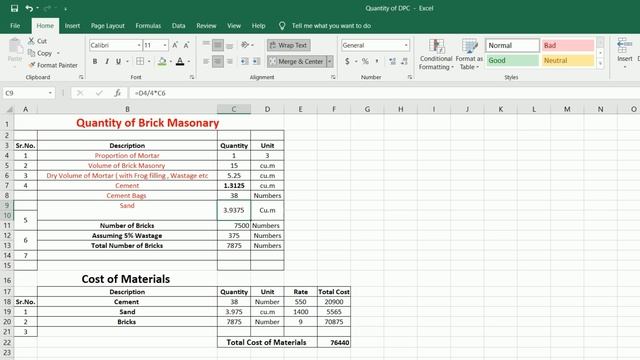Open the File tab

pyautogui.click(x=15, y=26)
